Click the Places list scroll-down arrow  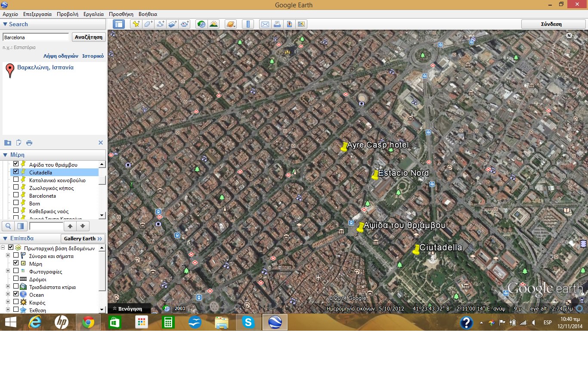point(102,215)
